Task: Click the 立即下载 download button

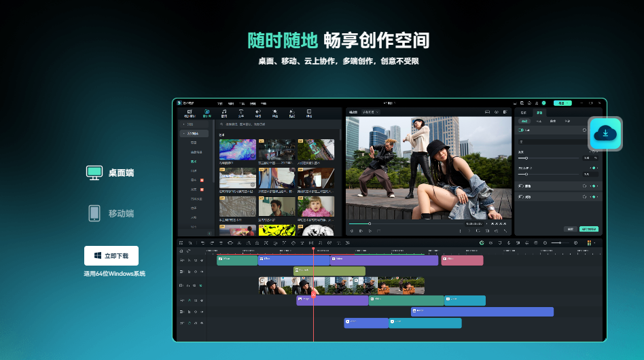Action: coord(111,255)
